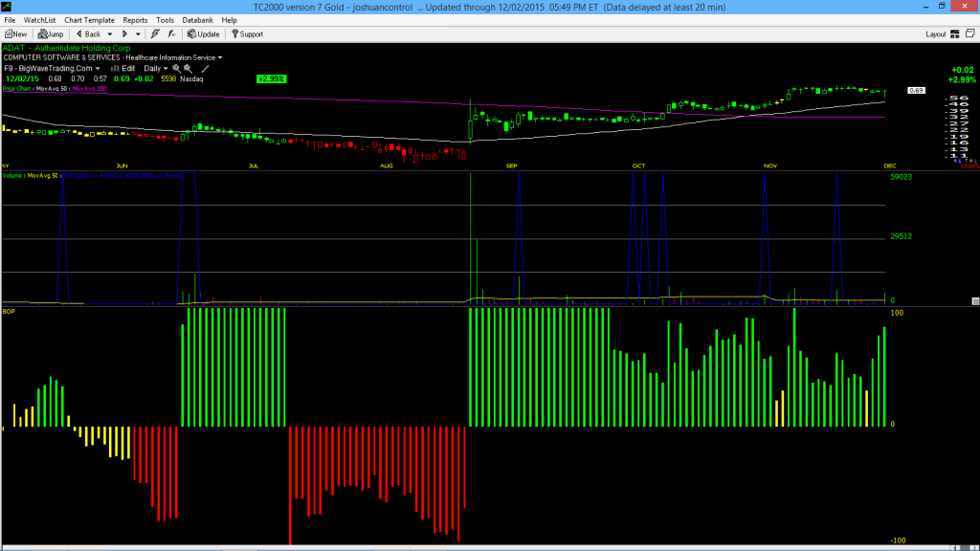Expand the Healthcare Information Service industry dropdown
Viewport: 980px width, 551px height.
[220, 57]
